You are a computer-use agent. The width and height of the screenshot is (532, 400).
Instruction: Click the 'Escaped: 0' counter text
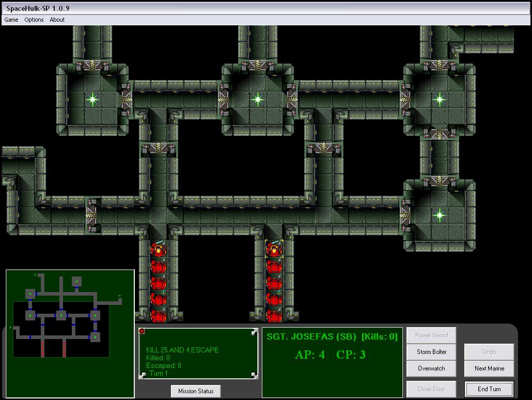click(164, 366)
